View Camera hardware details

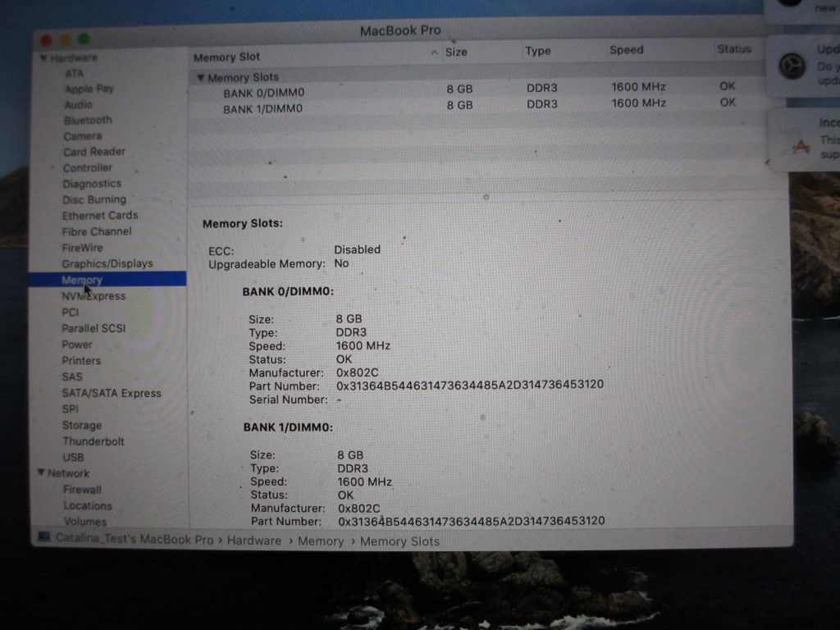(83, 136)
